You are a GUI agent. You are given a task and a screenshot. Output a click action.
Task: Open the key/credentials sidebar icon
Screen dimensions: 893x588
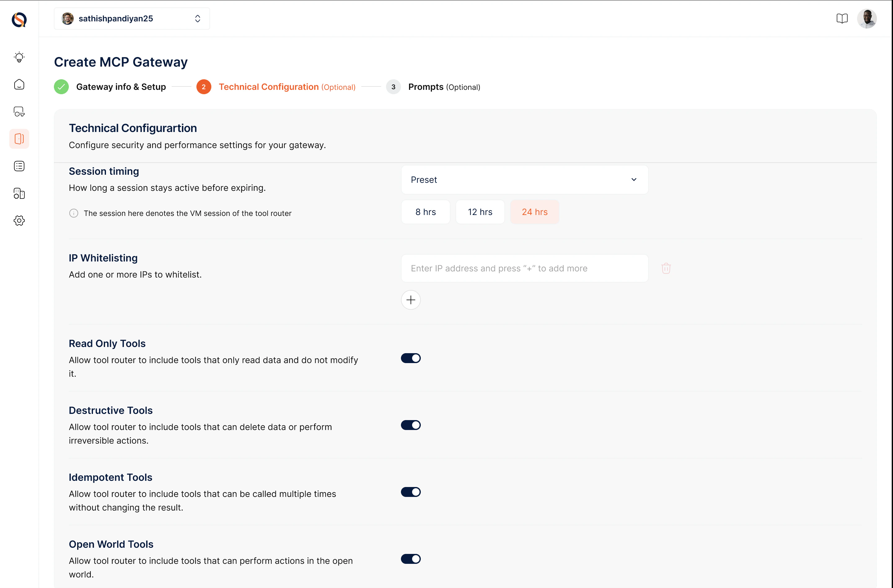click(x=19, y=112)
